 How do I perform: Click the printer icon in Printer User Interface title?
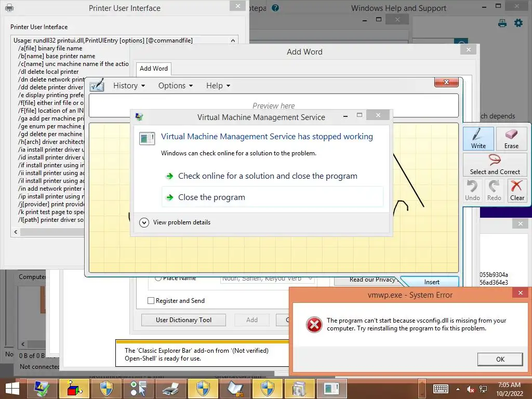9,8
